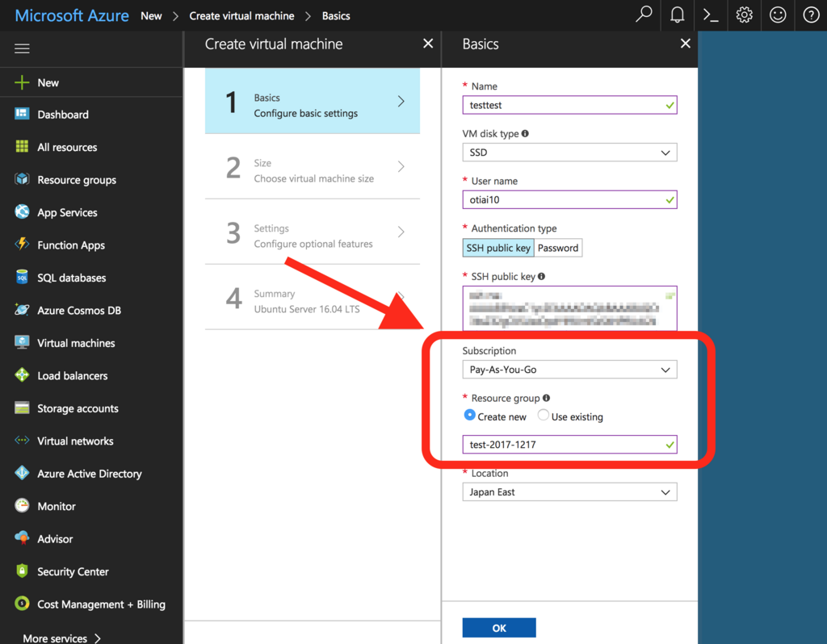The height and width of the screenshot is (644, 827).
Task: Click the Azure Cosmos DB icon
Action: coord(22,309)
